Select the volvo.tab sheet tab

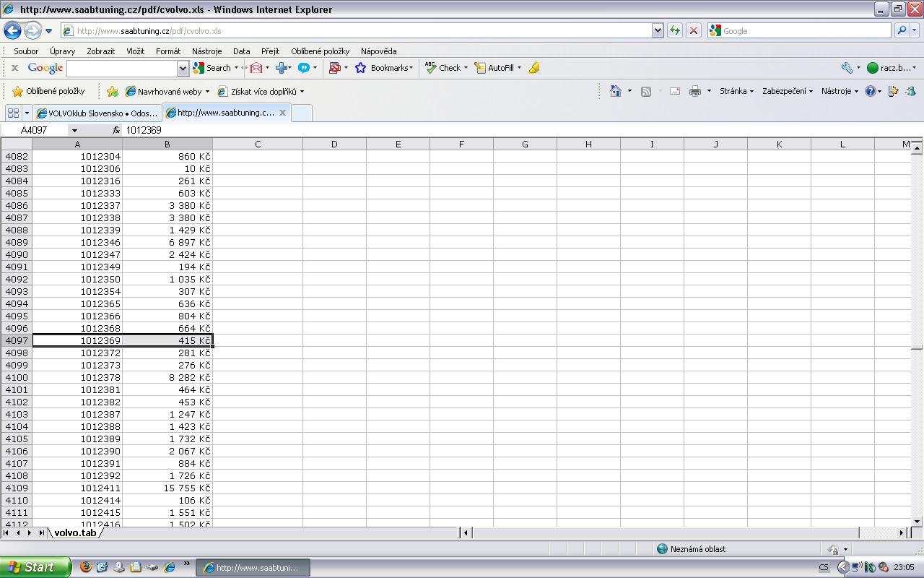click(x=75, y=532)
